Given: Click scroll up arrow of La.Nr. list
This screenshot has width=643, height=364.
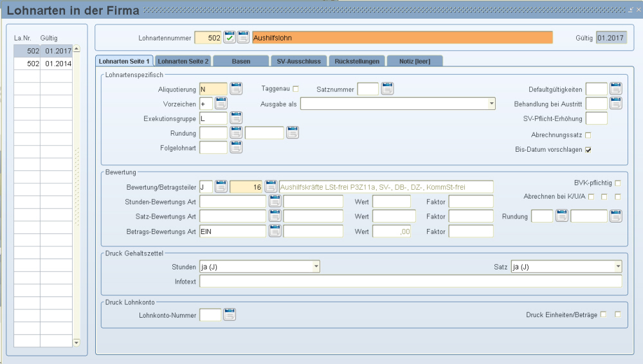Looking at the screenshot, I should coord(77,49).
